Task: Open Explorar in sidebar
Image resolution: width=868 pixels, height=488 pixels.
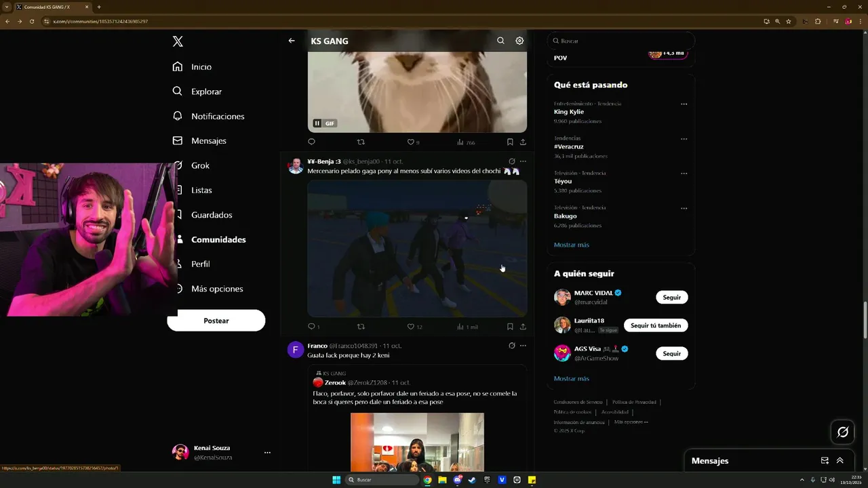Action: click(x=197, y=91)
